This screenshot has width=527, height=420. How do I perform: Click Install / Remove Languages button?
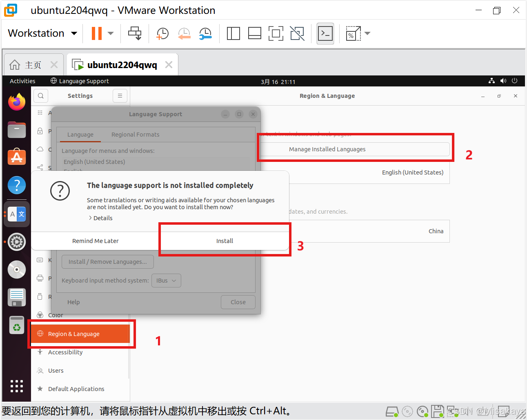pyautogui.click(x=108, y=262)
